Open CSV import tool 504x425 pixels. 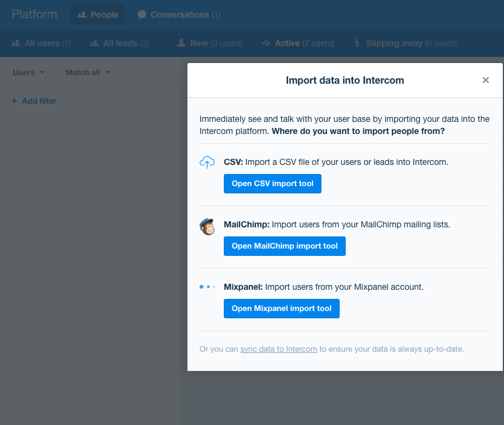point(272,184)
